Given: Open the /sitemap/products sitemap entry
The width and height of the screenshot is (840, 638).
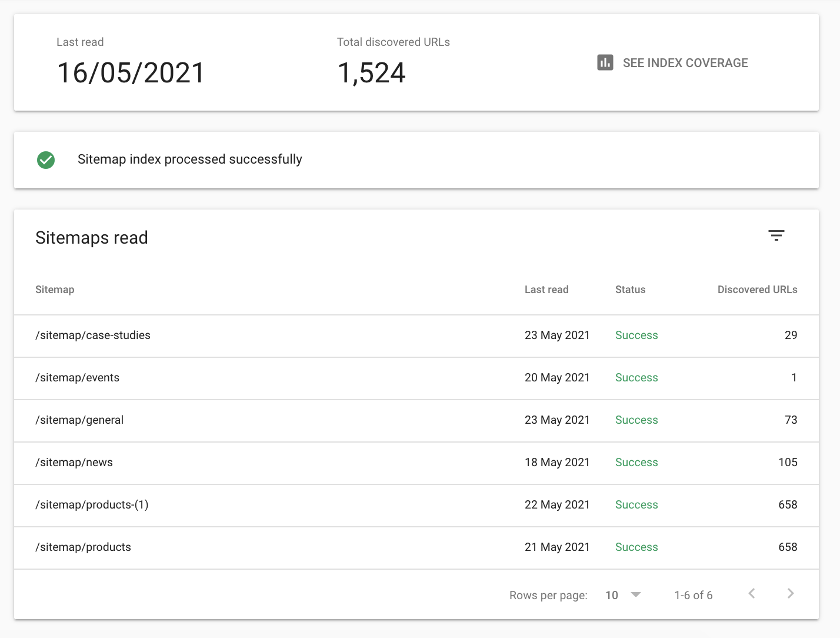Looking at the screenshot, I should 83,547.
